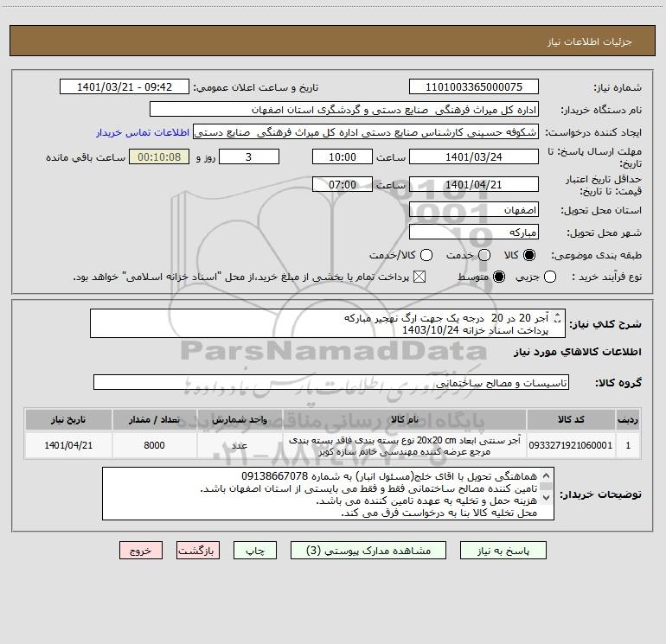Image resolution: width=666 pixels, height=644 pixels.
Task: Click the جزئیات اطلاعات نیاز header title
Action: [589, 41]
